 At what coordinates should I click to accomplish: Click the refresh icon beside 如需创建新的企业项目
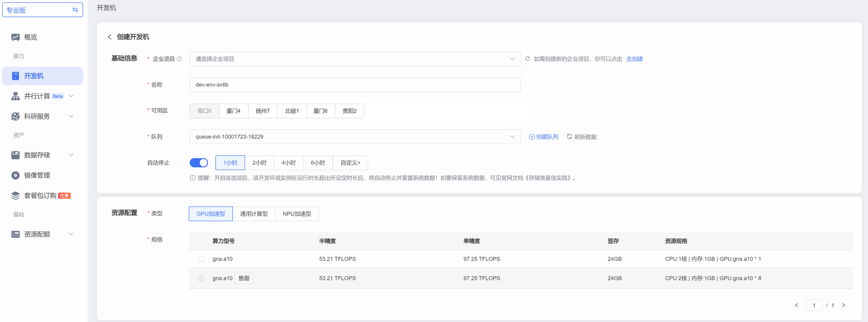(528, 59)
